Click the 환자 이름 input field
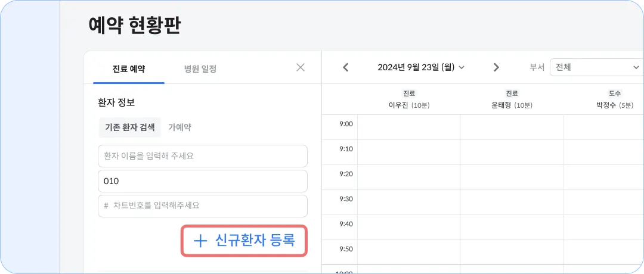 pyautogui.click(x=203, y=156)
